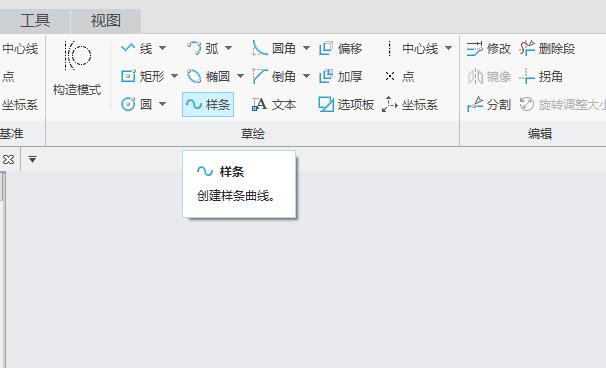Image resolution: width=606 pixels, height=368 pixels.
Task: Select 中心线 in the 基准 group
Action: click(x=20, y=49)
